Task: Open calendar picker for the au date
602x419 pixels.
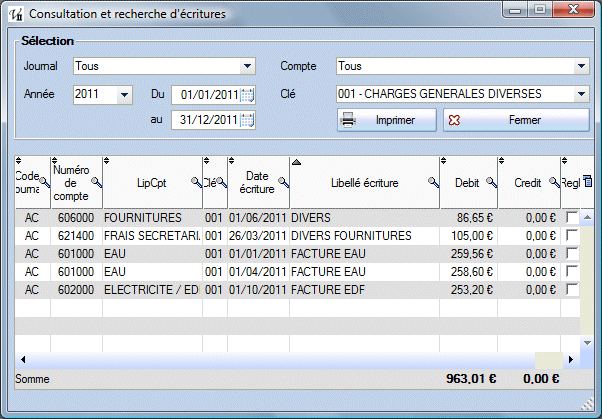Action: 248,120
